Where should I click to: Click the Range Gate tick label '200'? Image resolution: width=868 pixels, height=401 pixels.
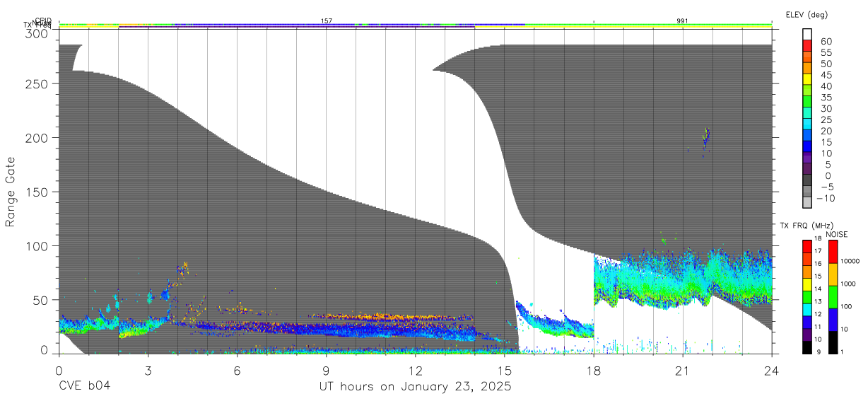[37, 137]
